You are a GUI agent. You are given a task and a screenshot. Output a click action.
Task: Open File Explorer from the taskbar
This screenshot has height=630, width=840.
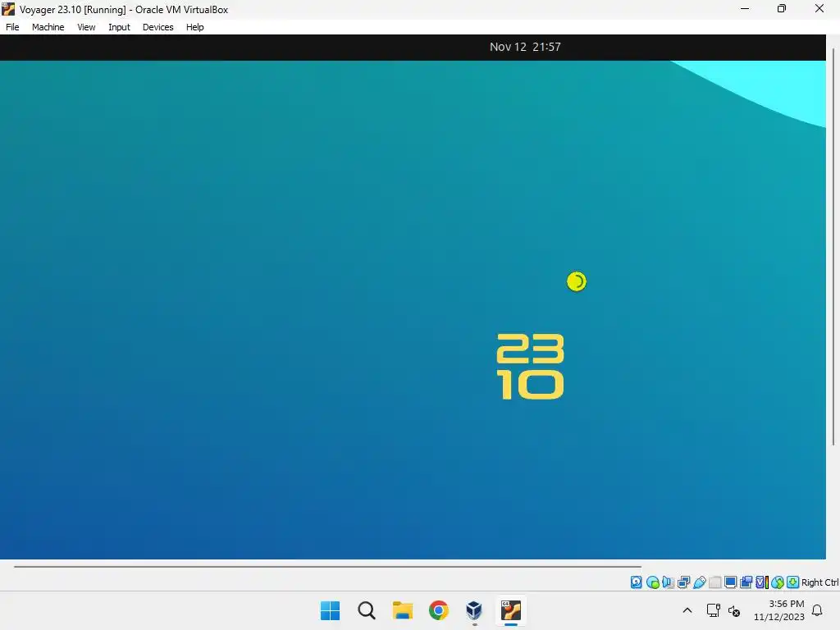click(x=402, y=610)
